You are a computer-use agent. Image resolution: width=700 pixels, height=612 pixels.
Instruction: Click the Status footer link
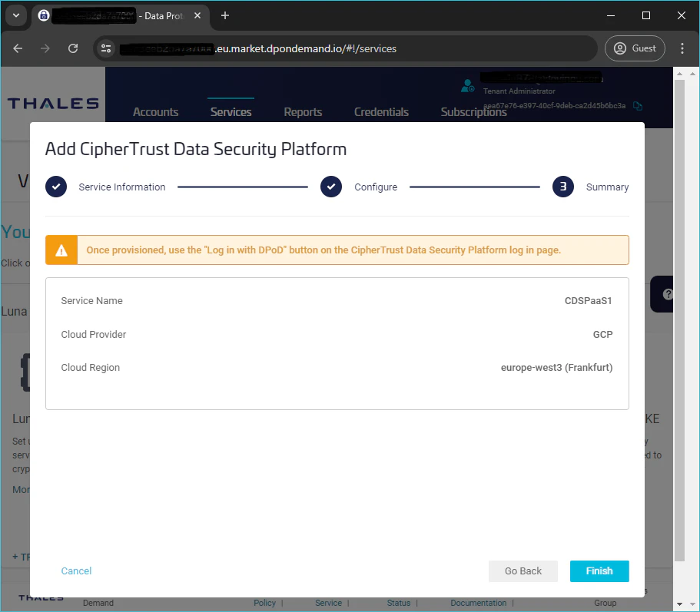tap(398, 603)
